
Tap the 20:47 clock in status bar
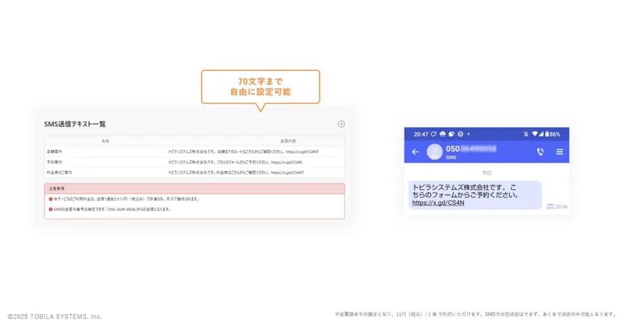421,135
